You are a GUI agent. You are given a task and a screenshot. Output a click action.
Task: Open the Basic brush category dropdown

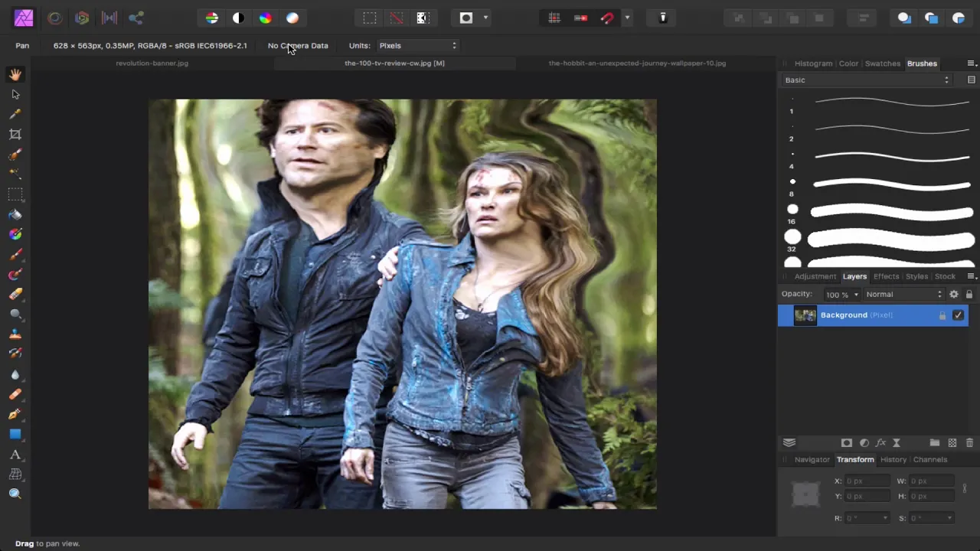pyautogui.click(x=867, y=80)
